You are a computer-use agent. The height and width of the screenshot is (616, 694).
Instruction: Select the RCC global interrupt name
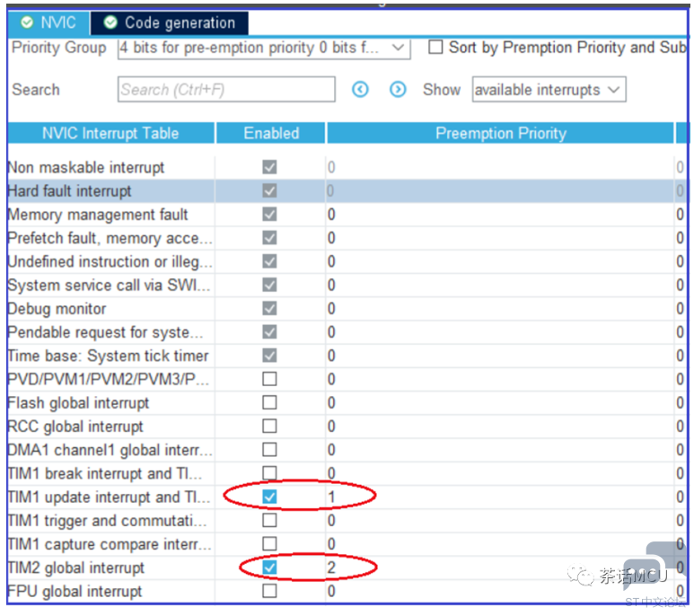75,427
